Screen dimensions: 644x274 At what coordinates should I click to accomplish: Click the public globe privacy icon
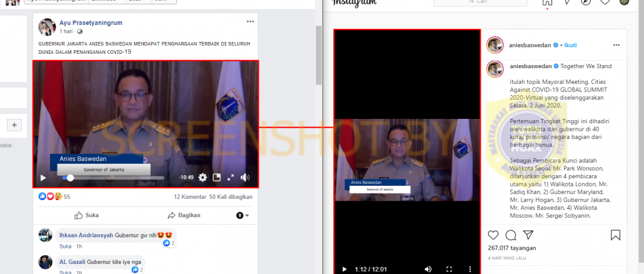(79, 31)
